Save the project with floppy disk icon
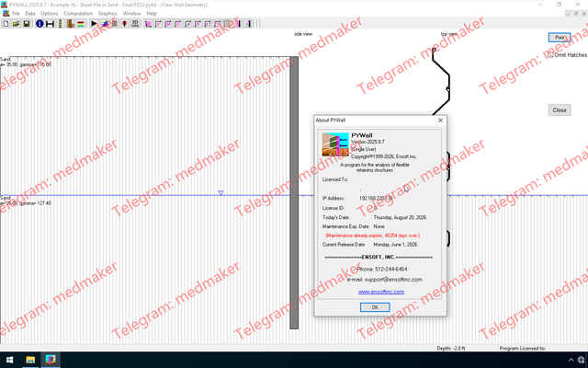The width and height of the screenshot is (588, 368). (x=27, y=24)
